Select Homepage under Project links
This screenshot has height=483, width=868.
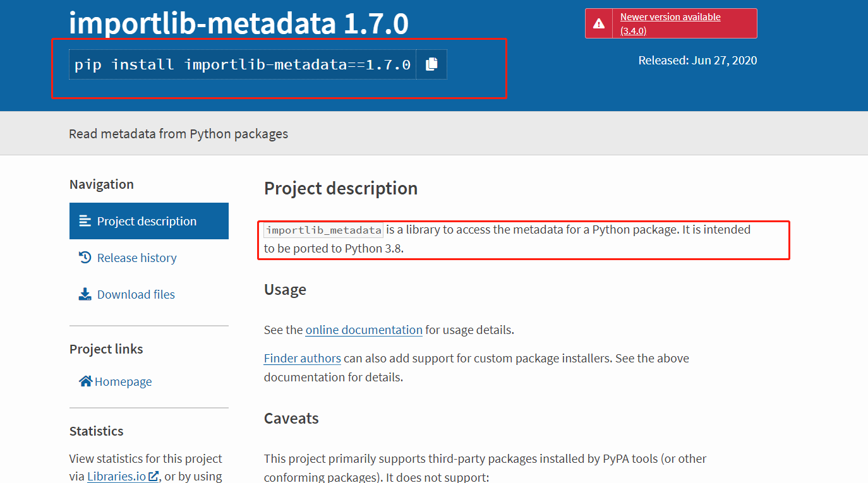[123, 381]
